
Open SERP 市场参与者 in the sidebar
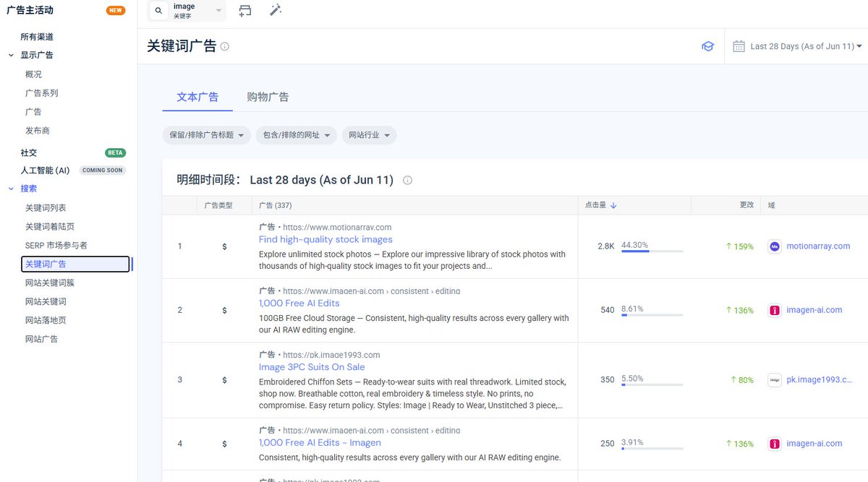pyautogui.click(x=56, y=246)
